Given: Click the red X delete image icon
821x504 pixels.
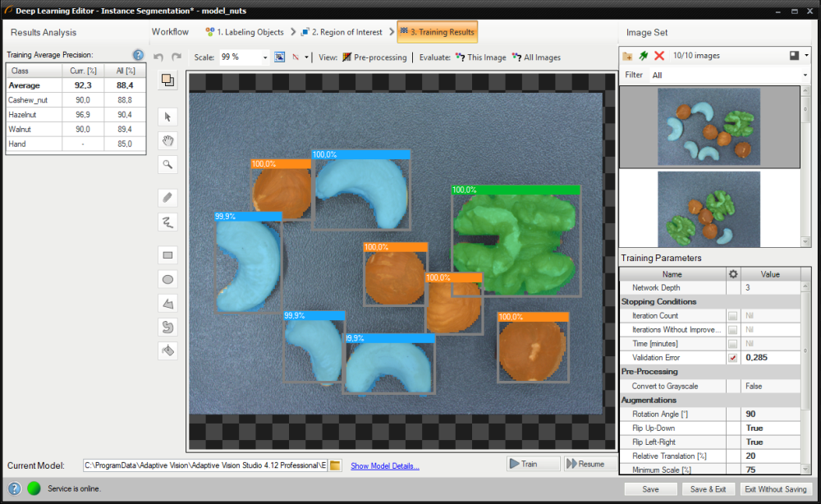Looking at the screenshot, I should [x=659, y=56].
